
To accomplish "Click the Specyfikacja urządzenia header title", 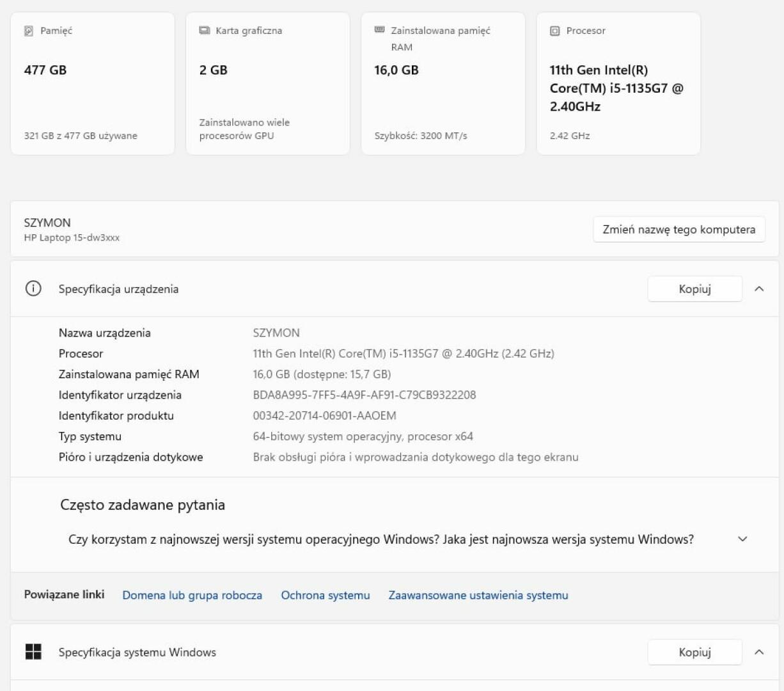I will (118, 289).
